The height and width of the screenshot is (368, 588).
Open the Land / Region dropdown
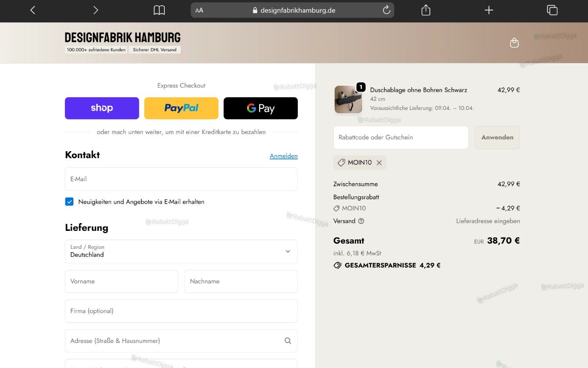click(181, 251)
